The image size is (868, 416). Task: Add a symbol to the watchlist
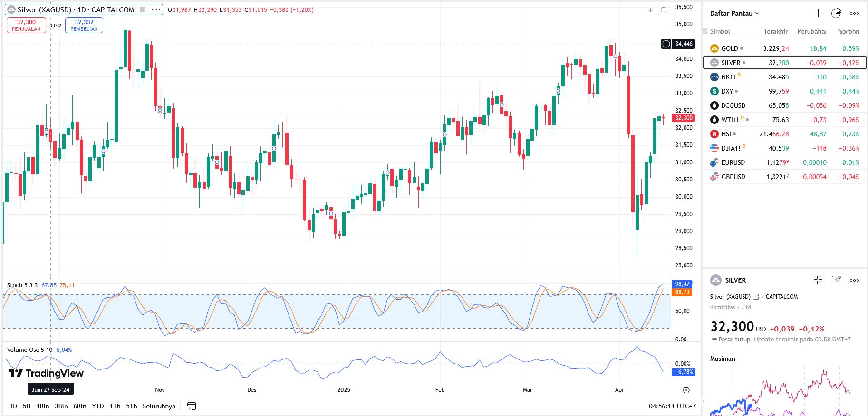click(818, 13)
